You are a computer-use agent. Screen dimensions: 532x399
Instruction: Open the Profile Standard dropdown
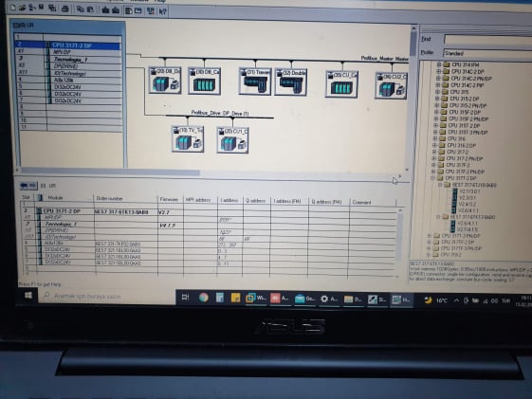click(487, 53)
